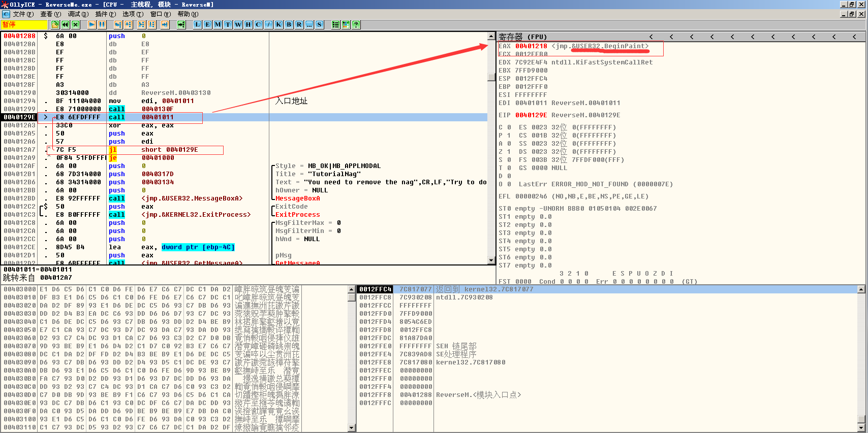Image resolution: width=868 pixels, height=433 pixels.
Task: Open the Log window with L button
Action: (197, 24)
